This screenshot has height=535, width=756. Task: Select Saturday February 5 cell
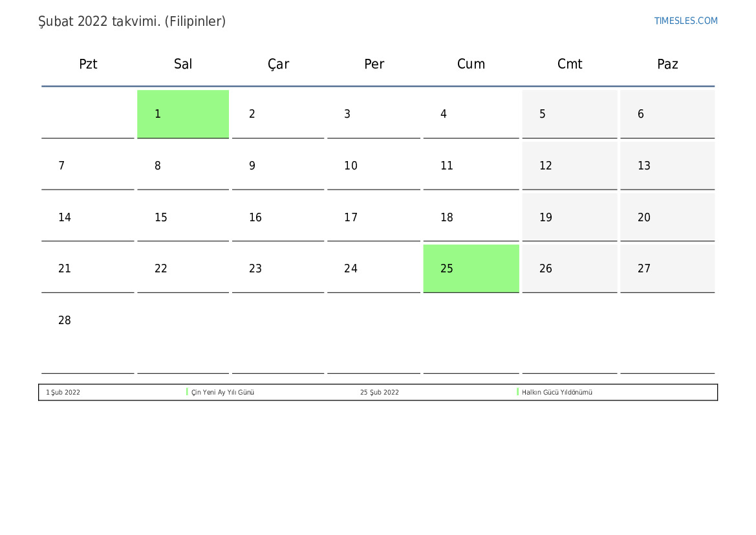pos(569,114)
